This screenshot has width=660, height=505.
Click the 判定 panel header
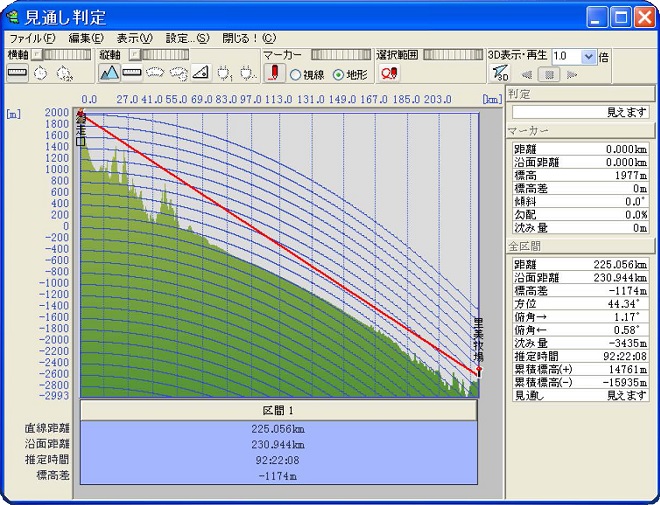tap(580, 94)
